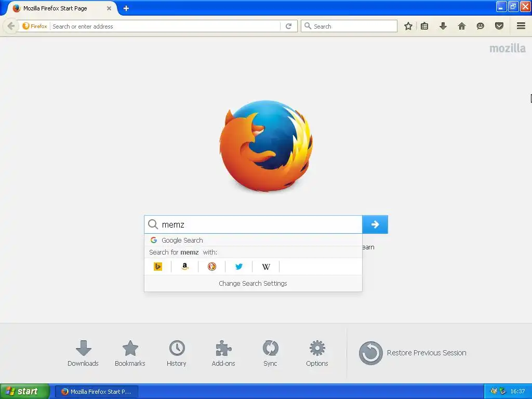
Task: Reload the page with the refresh icon
Action: 288,26
